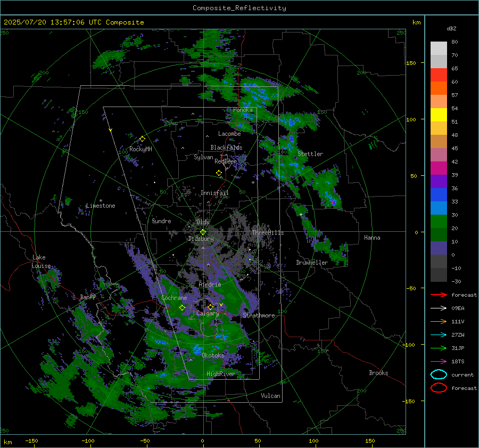Image resolution: width=479 pixels, height=448 pixels.
Task: Click the yellow diamond marker above Calgary
Action: (210, 307)
